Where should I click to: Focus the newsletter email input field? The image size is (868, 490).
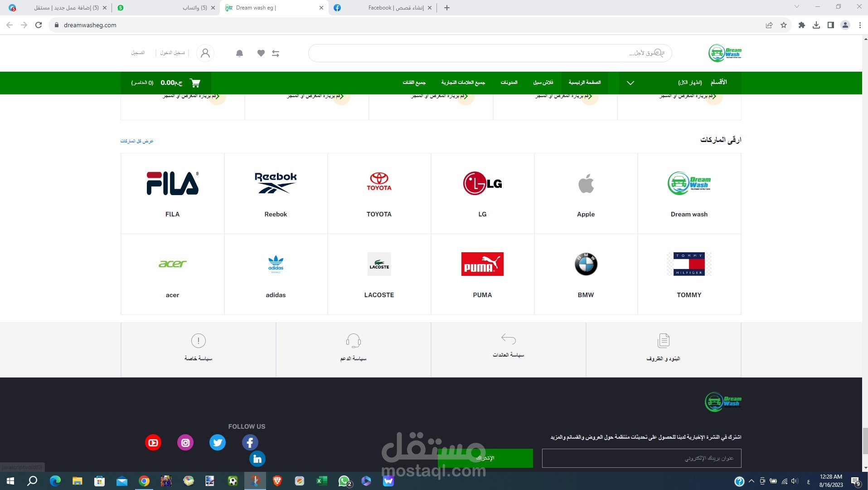pos(642,458)
